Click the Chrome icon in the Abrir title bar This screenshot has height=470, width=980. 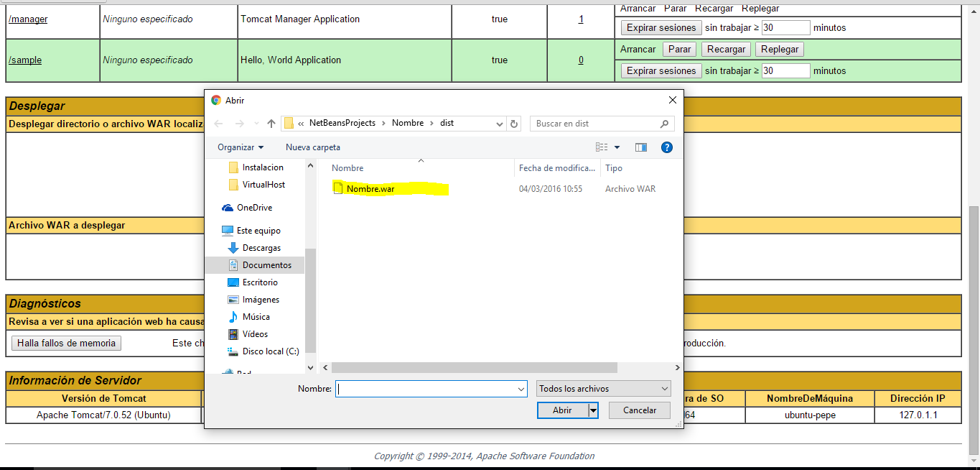coord(216,100)
